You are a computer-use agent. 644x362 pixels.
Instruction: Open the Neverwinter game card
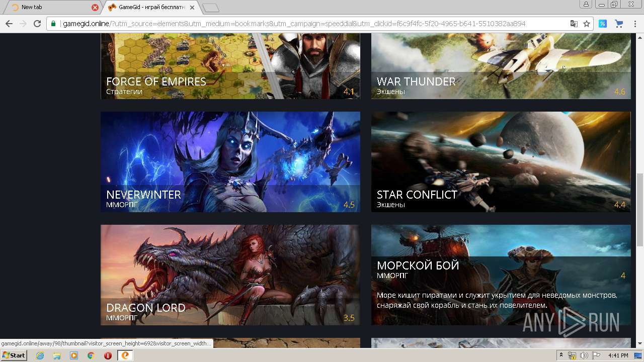tap(230, 162)
